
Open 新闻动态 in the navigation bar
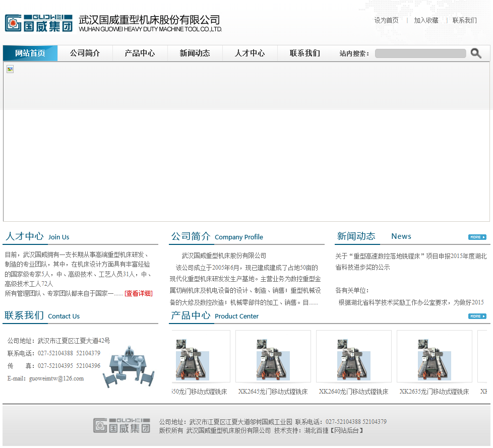tap(195, 53)
